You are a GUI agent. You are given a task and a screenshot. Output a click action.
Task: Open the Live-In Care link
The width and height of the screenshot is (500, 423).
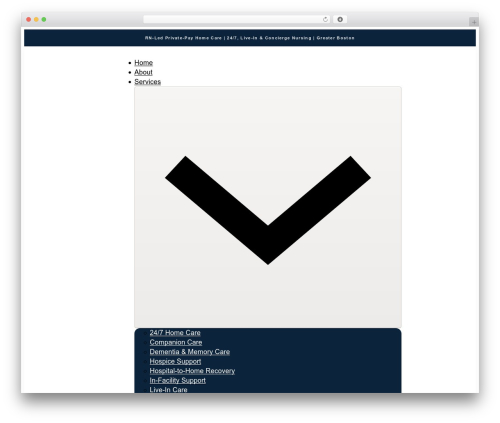pyautogui.click(x=168, y=390)
